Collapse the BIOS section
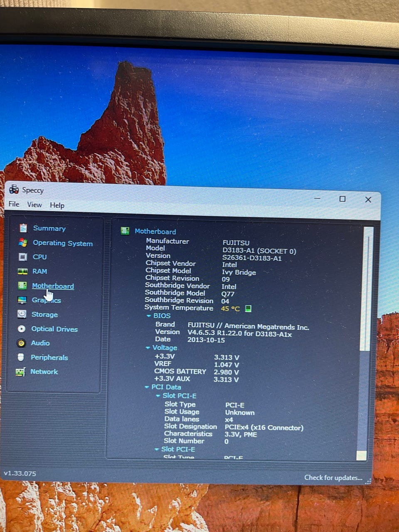Screen dimensions: 399x532 tap(149, 316)
